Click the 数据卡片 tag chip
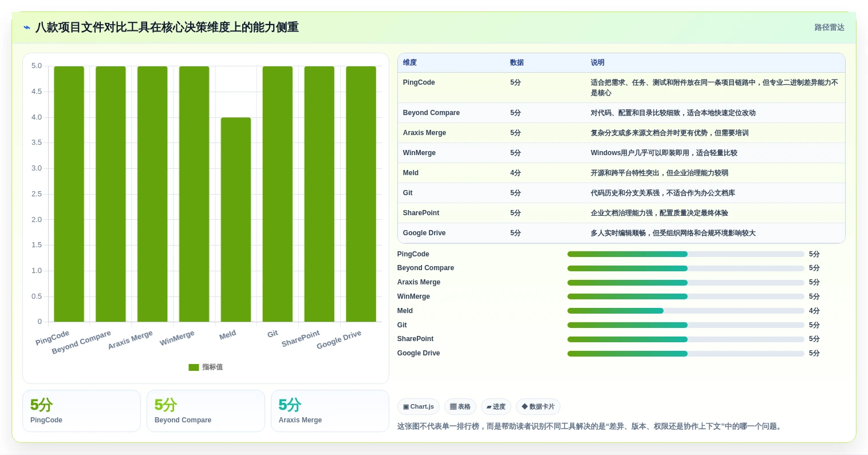 click(x=538, y=407)
